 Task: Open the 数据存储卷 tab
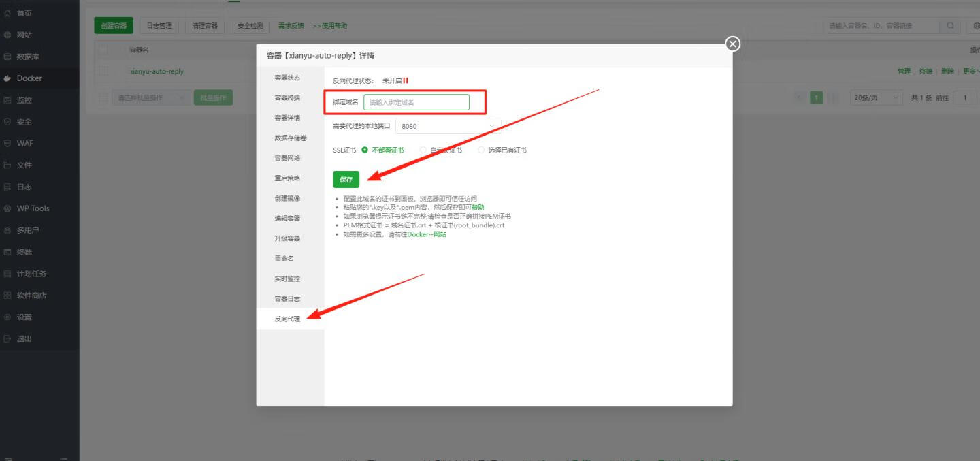(x=291, y=138)
